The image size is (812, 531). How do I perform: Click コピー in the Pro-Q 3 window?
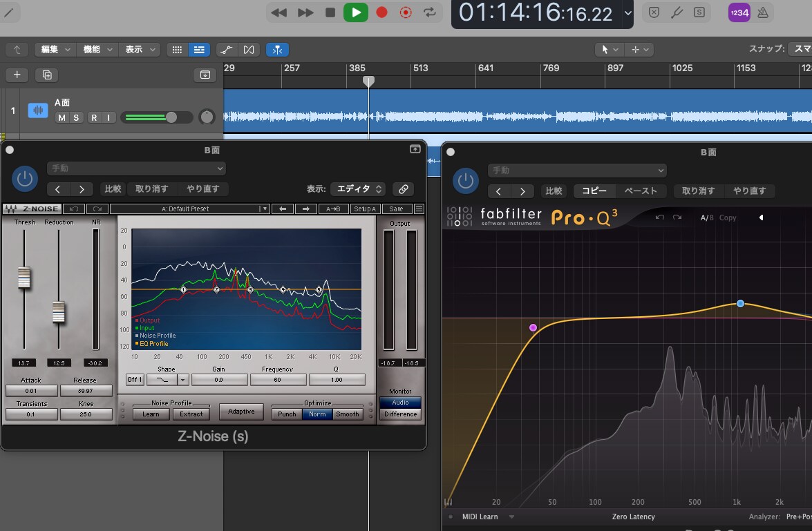pyautogui.click(x=594, y=191)
